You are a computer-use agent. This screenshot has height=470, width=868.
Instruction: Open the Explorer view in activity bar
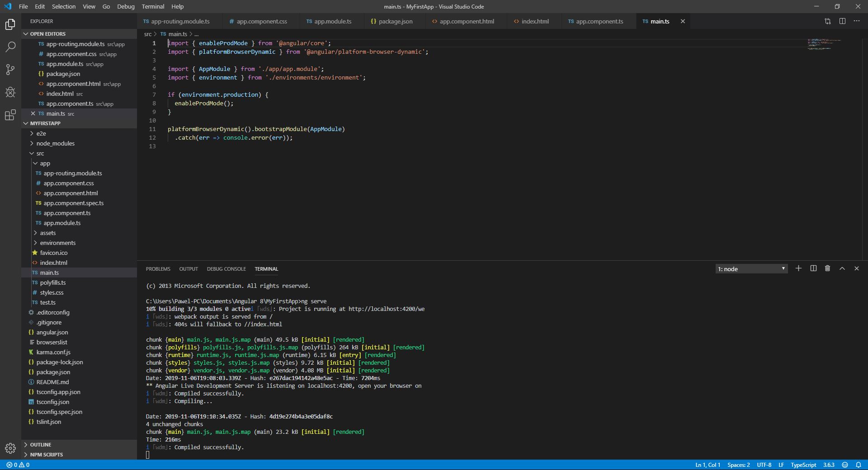[x=10, y=24]
